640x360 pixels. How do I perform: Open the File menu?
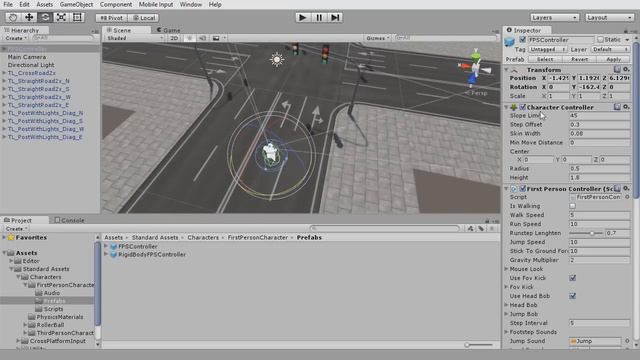pyautogui.click(x=8, y=4)
